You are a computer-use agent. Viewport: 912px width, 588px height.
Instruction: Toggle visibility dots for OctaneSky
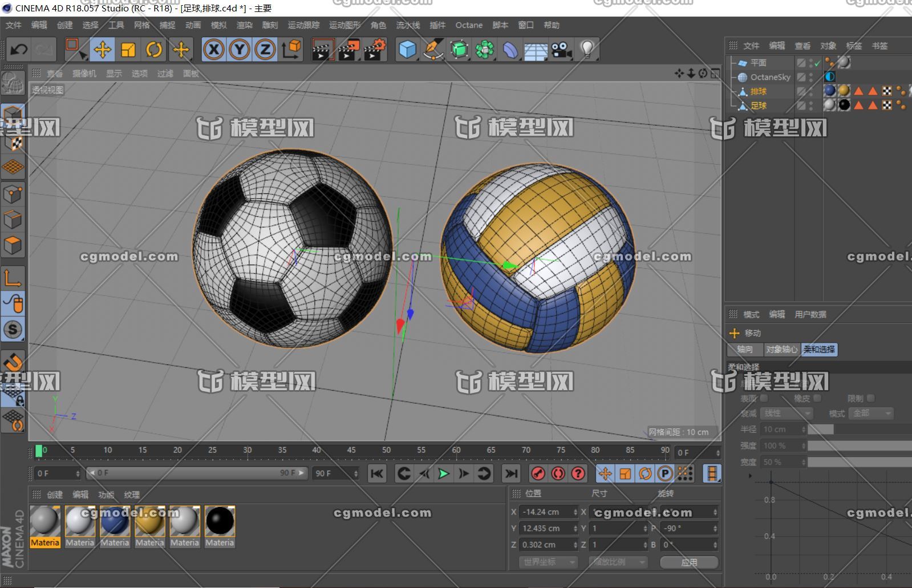pos(811,77)
